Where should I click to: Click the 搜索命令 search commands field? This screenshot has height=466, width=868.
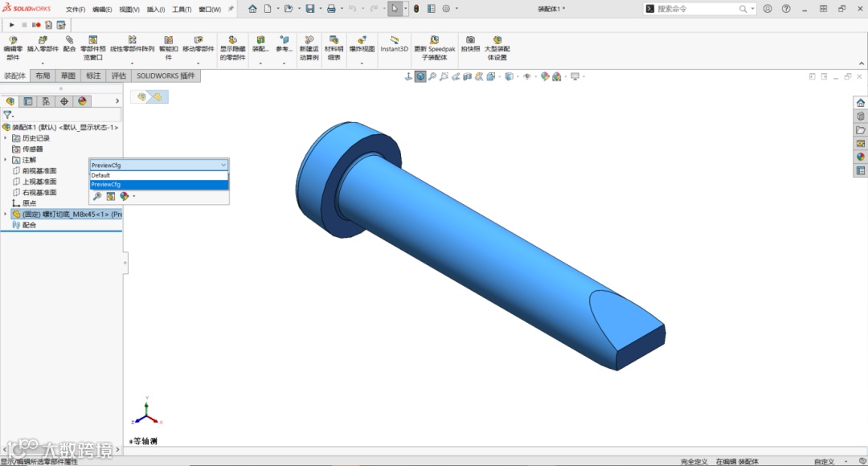694,9
